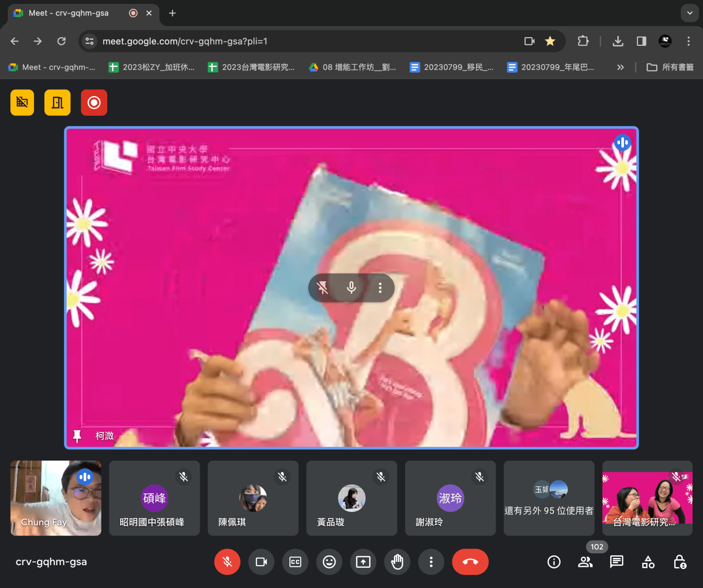703x588 pixels.
Task: Show the participants list
Action: pyautogui.click(x=585, y=562)
